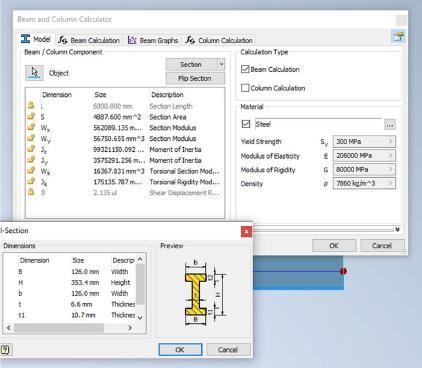Click the lock icon beside Jx Moment of Inertia

point(31,149)
